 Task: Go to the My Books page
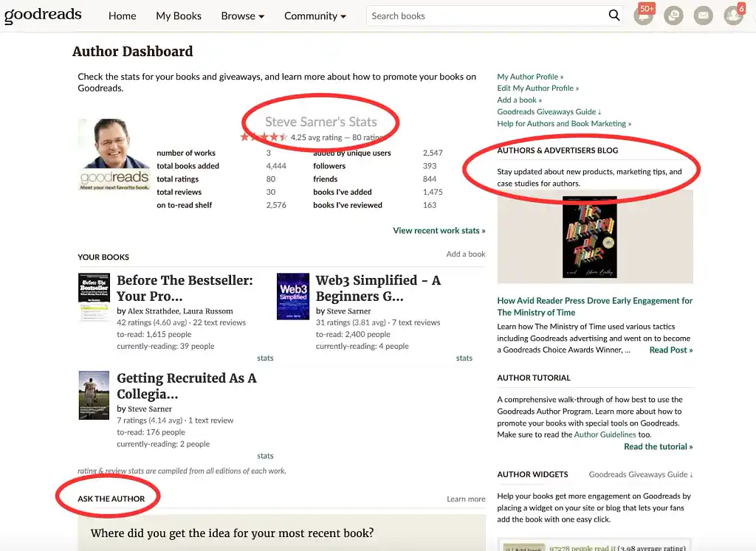pyautogui.click(x=178, y=15)
